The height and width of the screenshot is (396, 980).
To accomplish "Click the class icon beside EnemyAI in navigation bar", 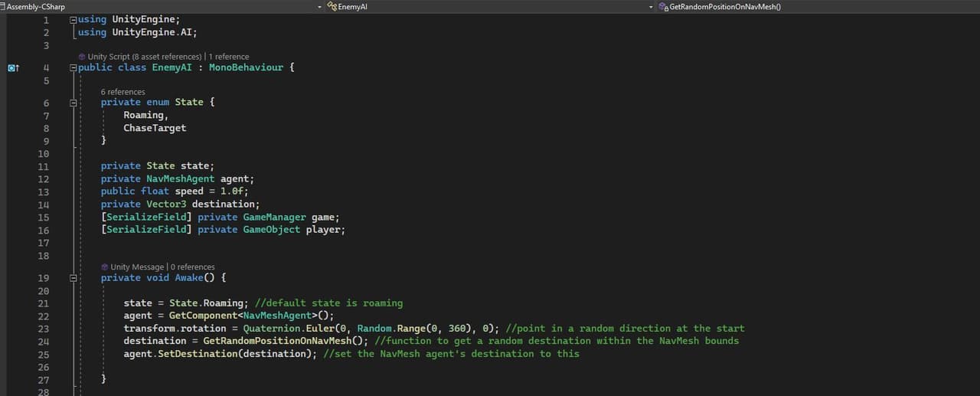I will point(332,6).
